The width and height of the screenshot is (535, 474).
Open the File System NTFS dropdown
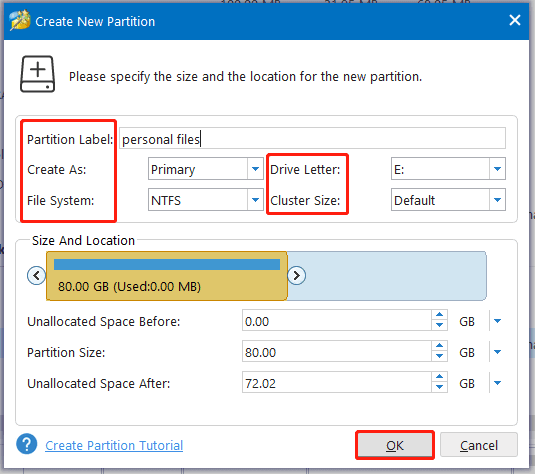click(x=206, y=200)
